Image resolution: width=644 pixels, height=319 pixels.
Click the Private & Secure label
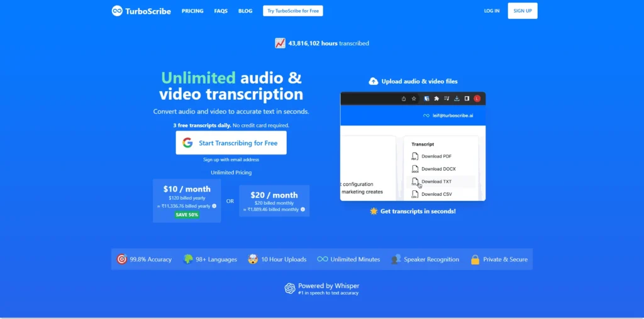point(505,259)
